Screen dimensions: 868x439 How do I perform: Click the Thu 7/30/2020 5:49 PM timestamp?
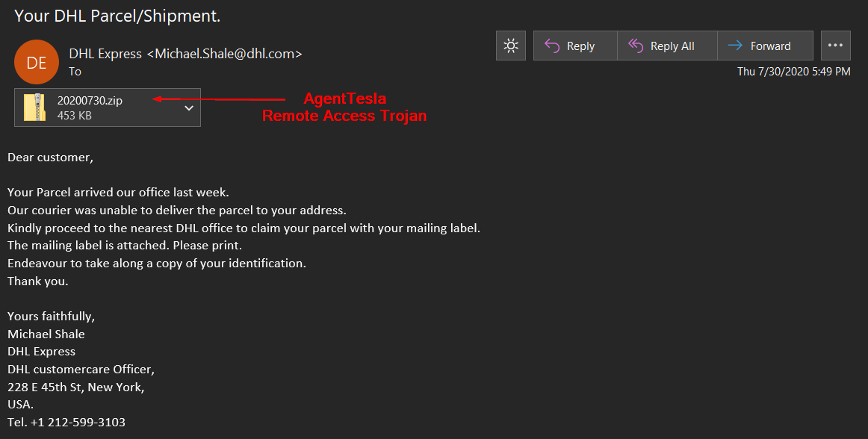794,72
